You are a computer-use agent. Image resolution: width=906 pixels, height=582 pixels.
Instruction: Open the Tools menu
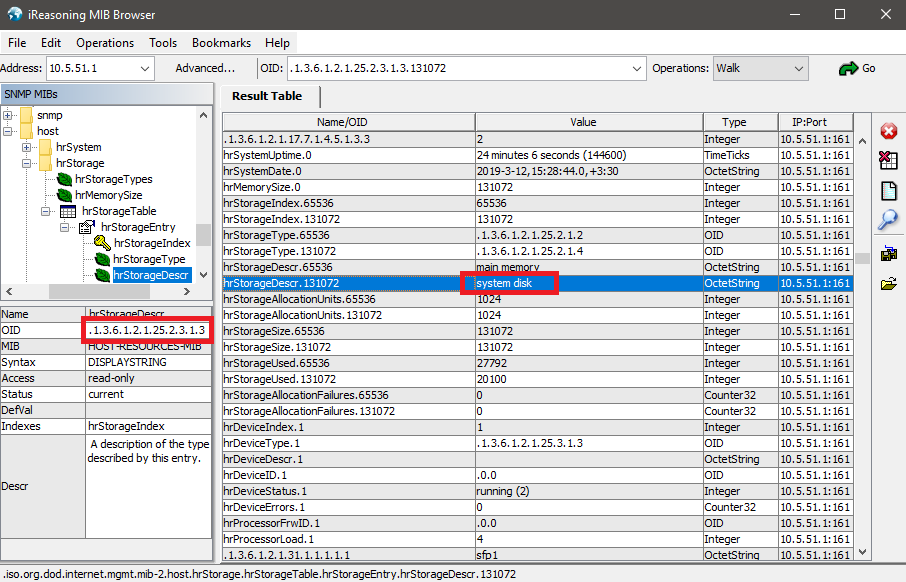pyautogui.click(x=163, y=43)
